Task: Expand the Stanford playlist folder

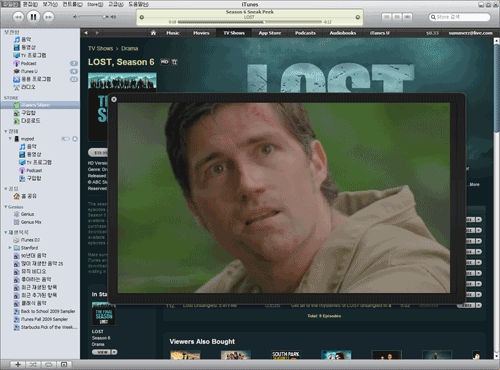Action: [x=10, y=248]
